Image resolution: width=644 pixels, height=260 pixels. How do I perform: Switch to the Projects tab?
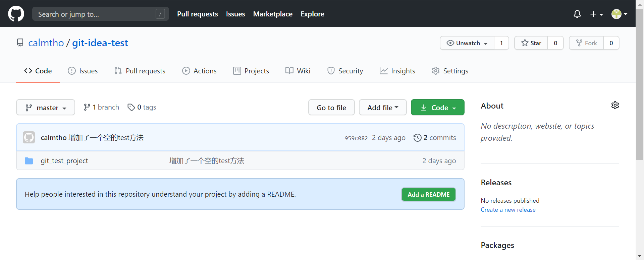pos(251,71)
